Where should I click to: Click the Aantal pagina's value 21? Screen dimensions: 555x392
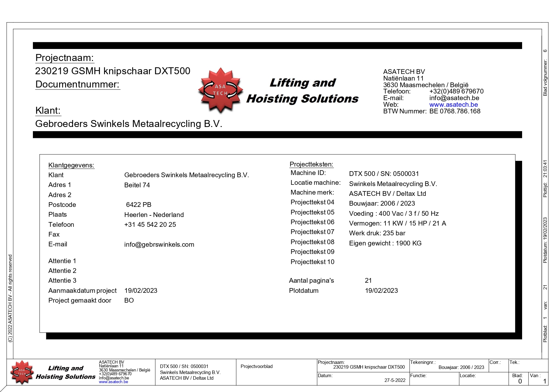point(368,280)
